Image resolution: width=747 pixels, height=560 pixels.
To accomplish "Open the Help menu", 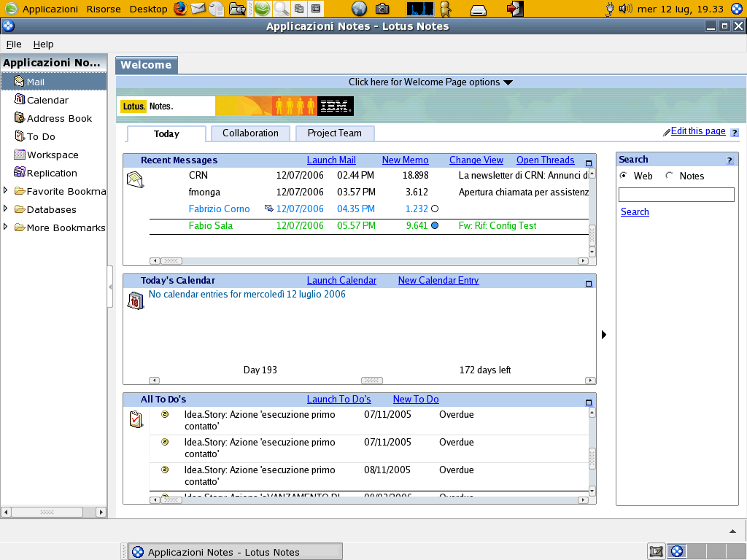I will tap(43, 44).
